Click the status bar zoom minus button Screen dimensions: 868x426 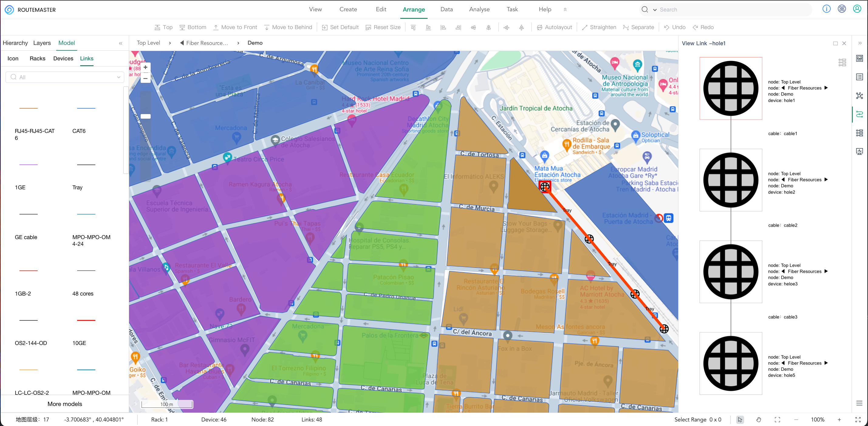point(796,420)
